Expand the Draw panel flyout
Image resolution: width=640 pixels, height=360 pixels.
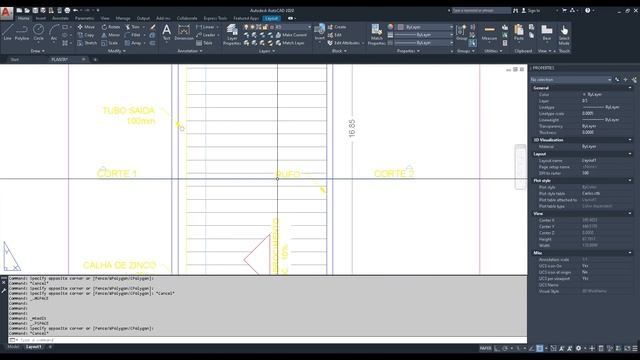(38, 51)
